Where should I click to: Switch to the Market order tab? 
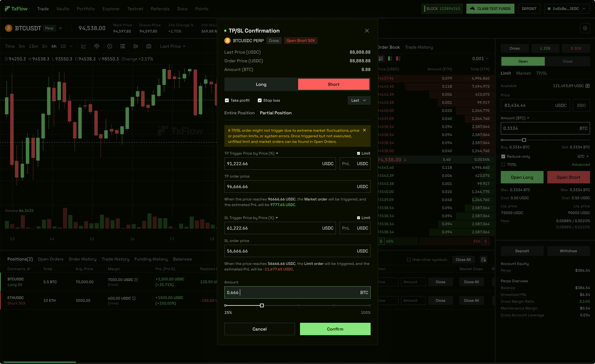(x=524, y=73)
